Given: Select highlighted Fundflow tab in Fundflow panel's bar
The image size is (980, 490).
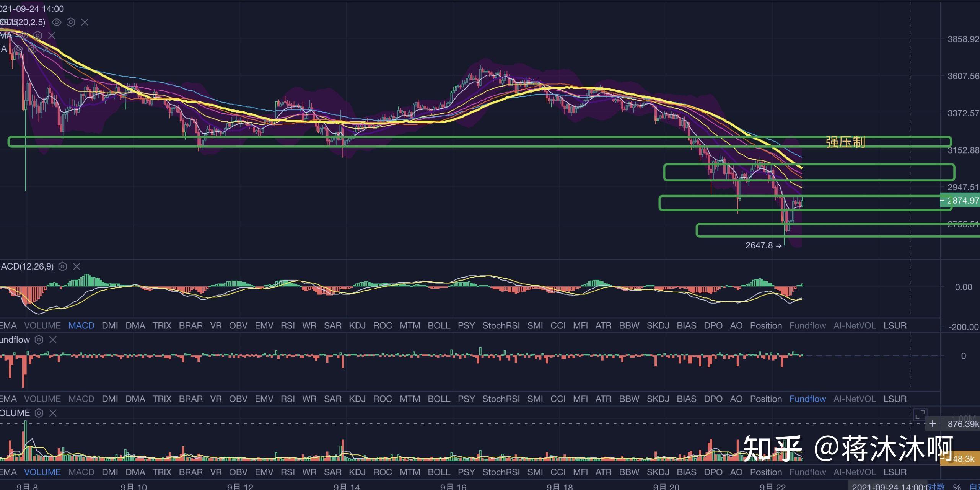Looking at the screenshot, I should click(807, 399).
